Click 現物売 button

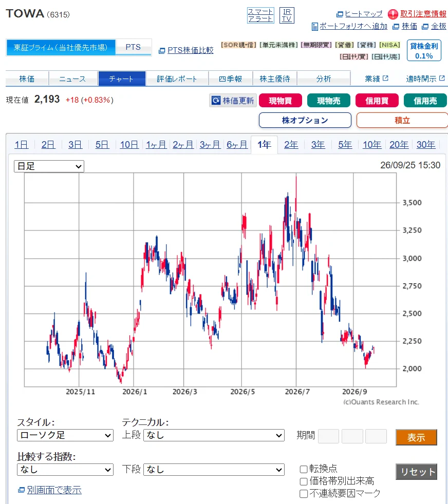click(x=329, y=101)
